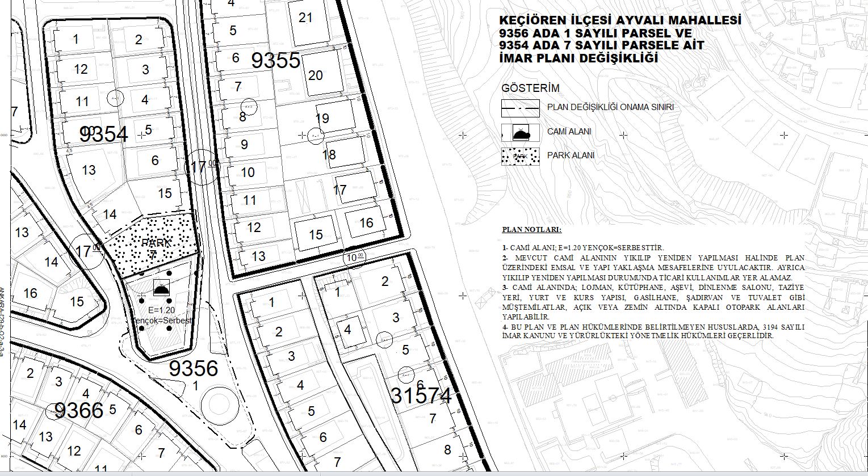Click block number 9354
This screenshot has height=476, width=868.
tap(104, 134)
